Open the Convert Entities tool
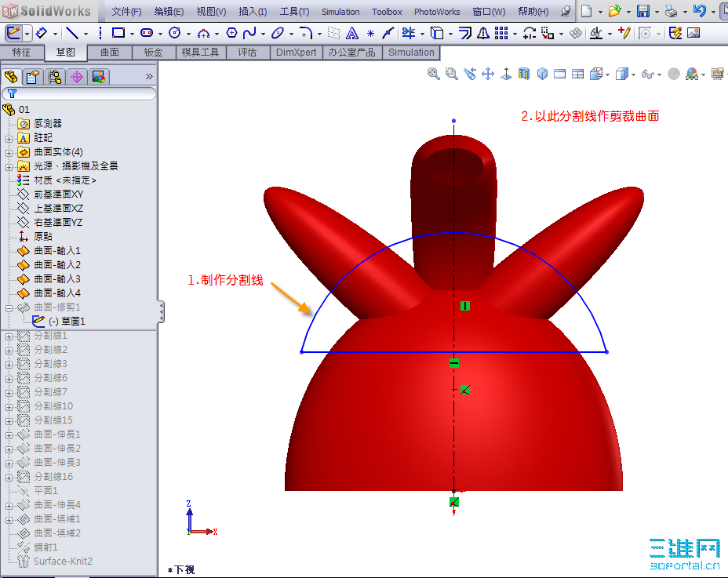Screen dimensions: 728x578 (437, 33)
